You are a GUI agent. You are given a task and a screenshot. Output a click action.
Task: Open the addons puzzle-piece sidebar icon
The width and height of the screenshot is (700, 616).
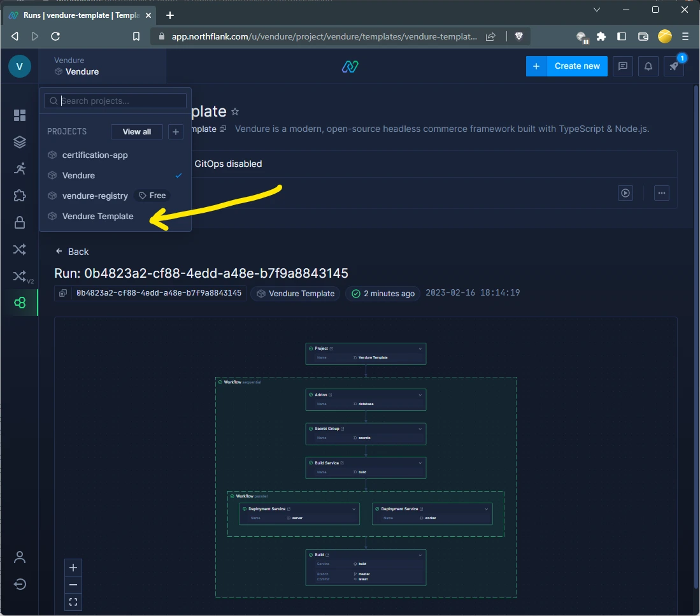20,196
